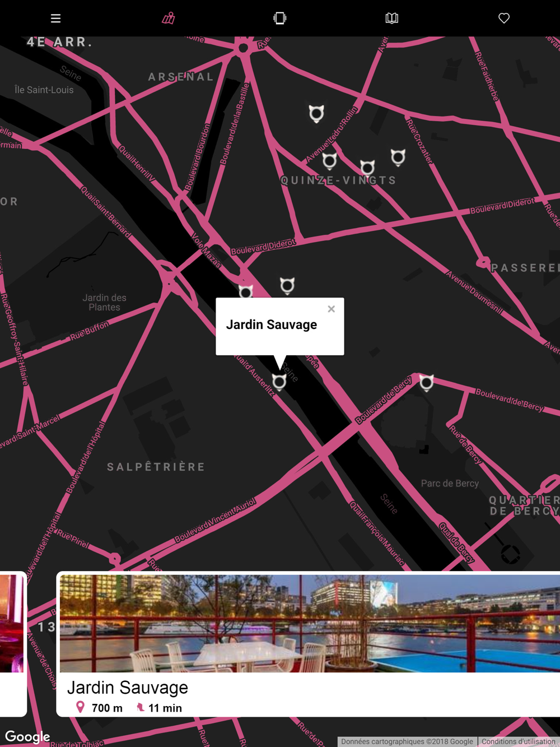The width and height of the screenshot is (560, 747).
Task: Select the marker just above Jardin Sauvage popup
Action: 287,286
